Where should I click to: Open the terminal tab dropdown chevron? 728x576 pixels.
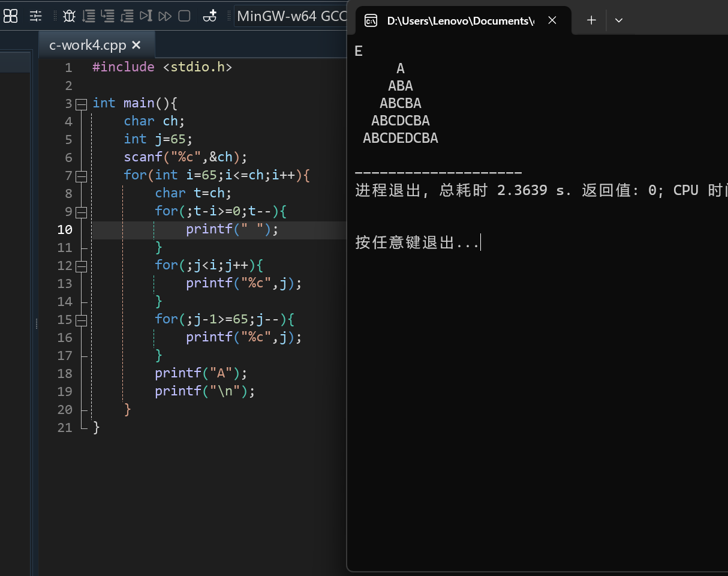click(618, 20)
